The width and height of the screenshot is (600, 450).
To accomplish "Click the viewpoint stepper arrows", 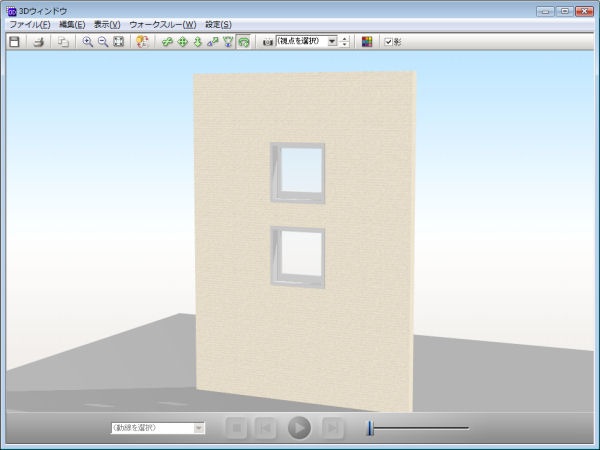I will tap(345, 42).
